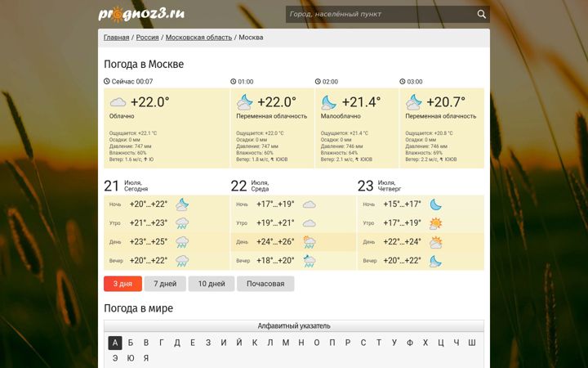Click the clock icon beside 03:00

(x=403, y=82)
